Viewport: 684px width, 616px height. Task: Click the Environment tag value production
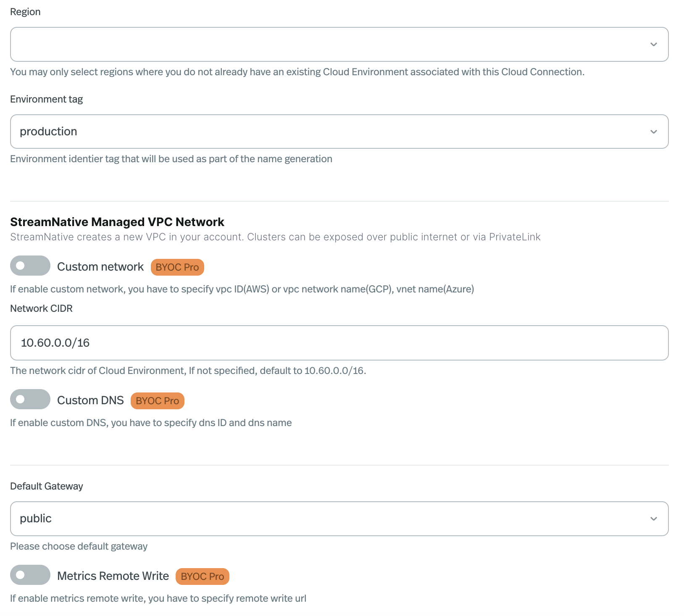click(x=48, y=131)
